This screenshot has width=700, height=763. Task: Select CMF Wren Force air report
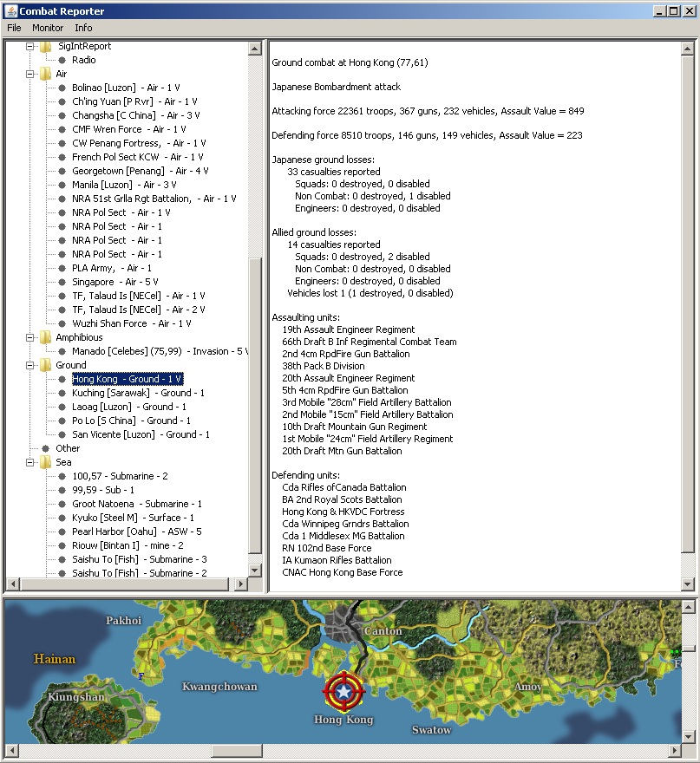[x=129, y=129]
